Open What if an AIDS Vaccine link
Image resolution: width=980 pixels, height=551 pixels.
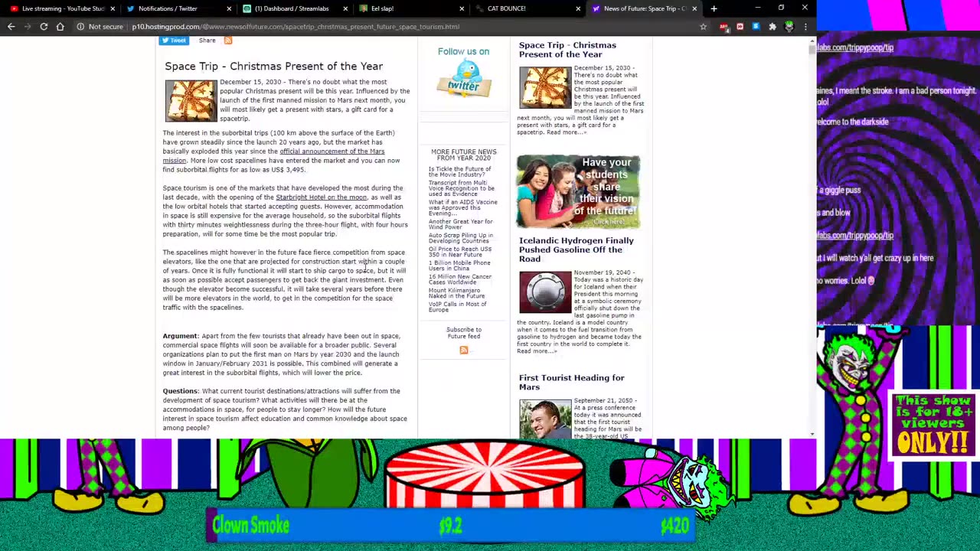[x=462, y=207]
